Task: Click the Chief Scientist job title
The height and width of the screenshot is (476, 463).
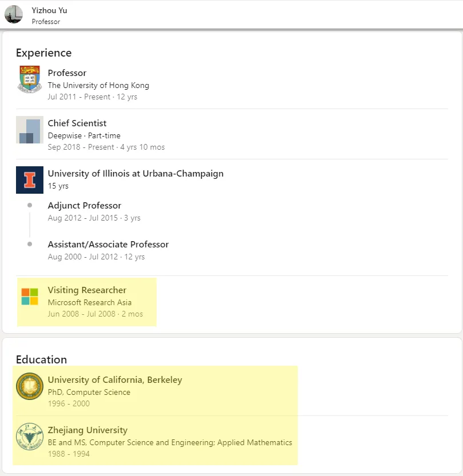Action: (x=77, y=123)
